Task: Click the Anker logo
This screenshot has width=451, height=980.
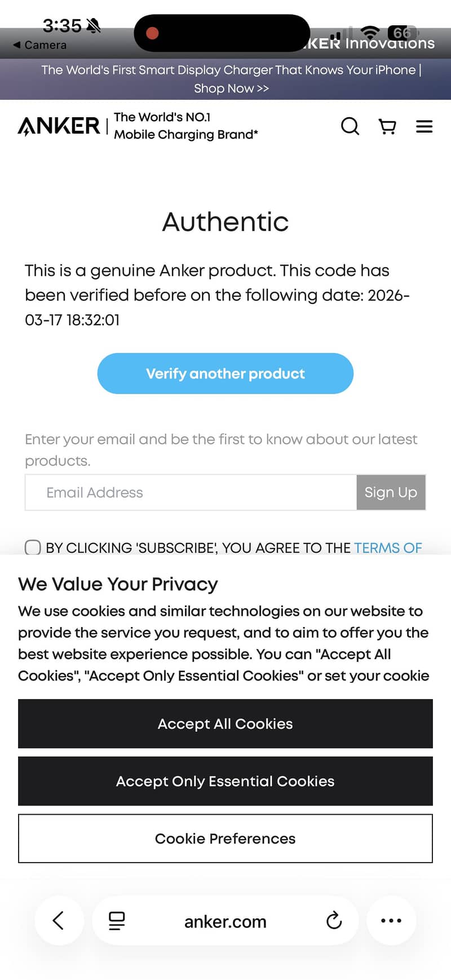Action: [59, 126]
